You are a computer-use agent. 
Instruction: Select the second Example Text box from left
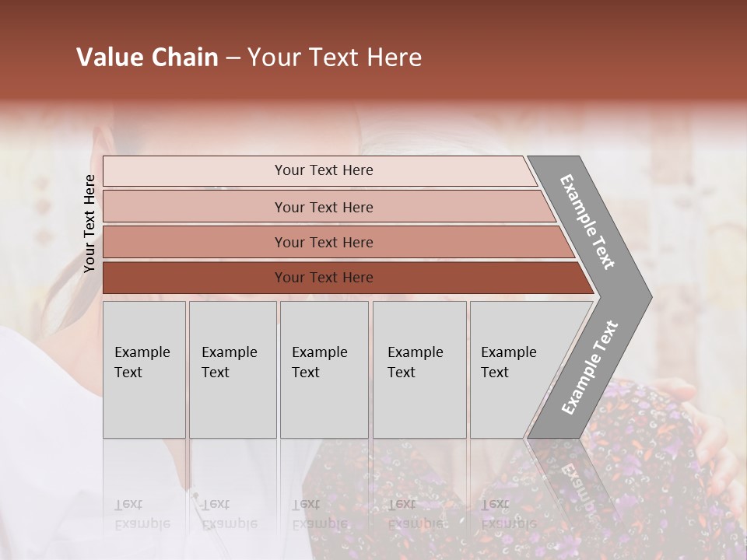(232, 369)
